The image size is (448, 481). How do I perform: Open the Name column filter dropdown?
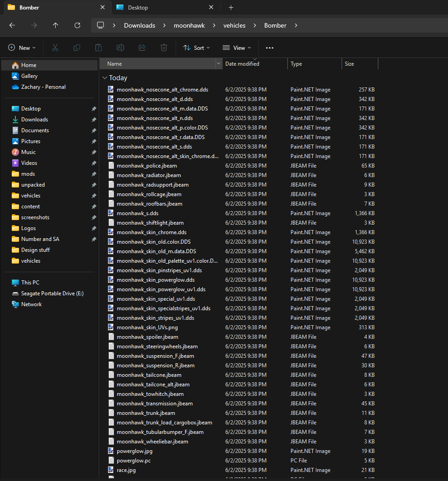pos(219,64)
